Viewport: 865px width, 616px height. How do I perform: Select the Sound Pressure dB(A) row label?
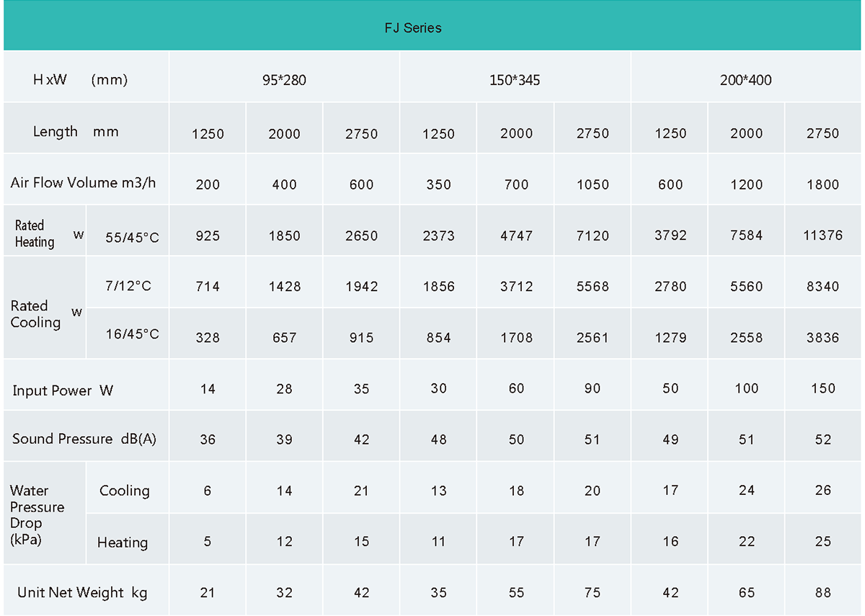tap(84, 439)
